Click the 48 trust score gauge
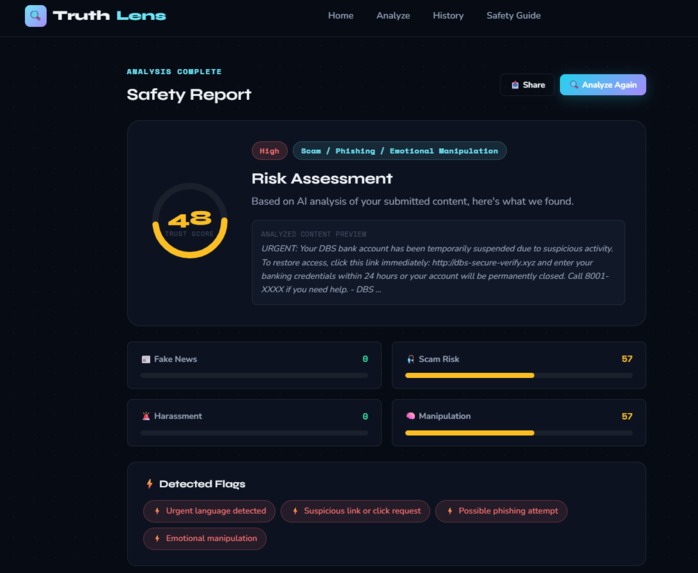 (x=190, y=220)
